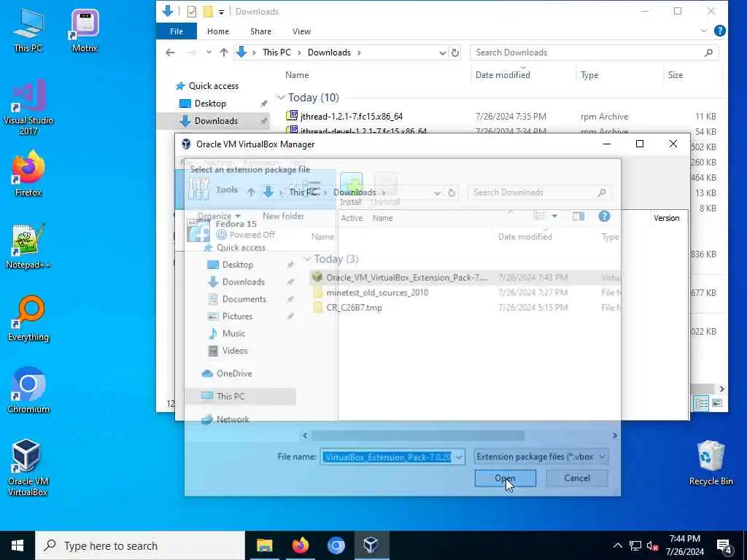Select OneDrive in the file dialog sidebar

[234, 373]
